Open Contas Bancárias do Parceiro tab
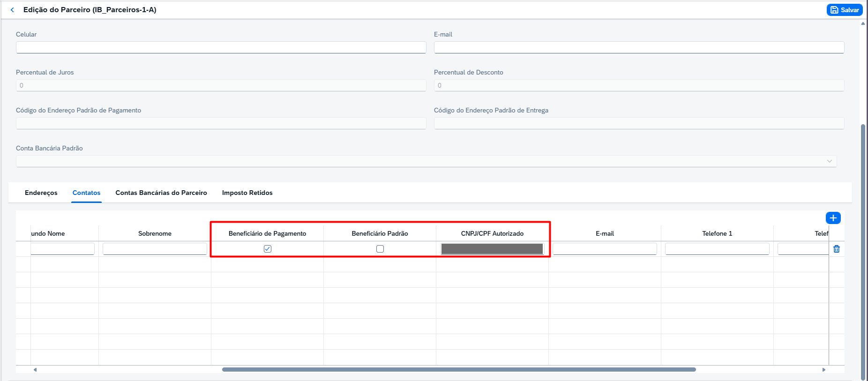This screenshot has height=381, width=868. (161, 193)
